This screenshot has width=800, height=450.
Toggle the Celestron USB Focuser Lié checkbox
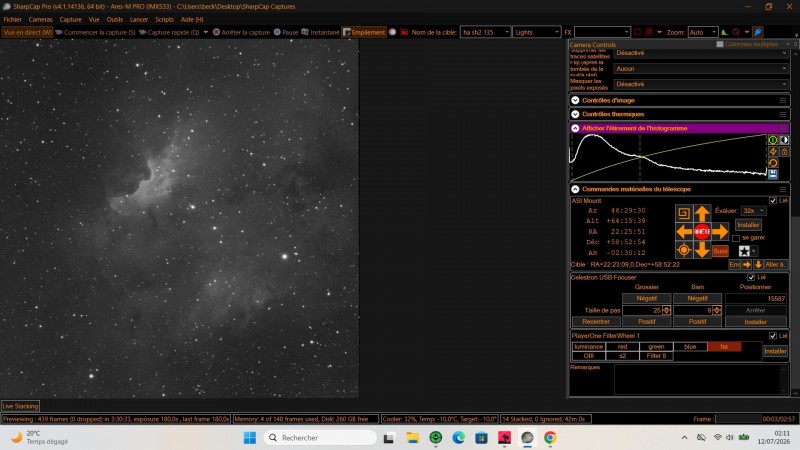click(751, 277)
